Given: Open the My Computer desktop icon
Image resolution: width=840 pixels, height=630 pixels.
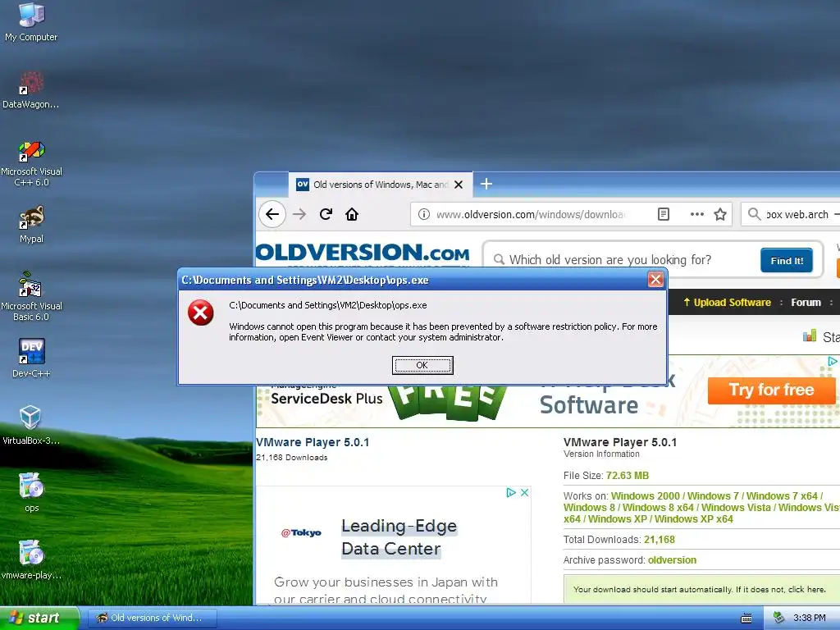Looking at the screenshot, I should point(31,21).
